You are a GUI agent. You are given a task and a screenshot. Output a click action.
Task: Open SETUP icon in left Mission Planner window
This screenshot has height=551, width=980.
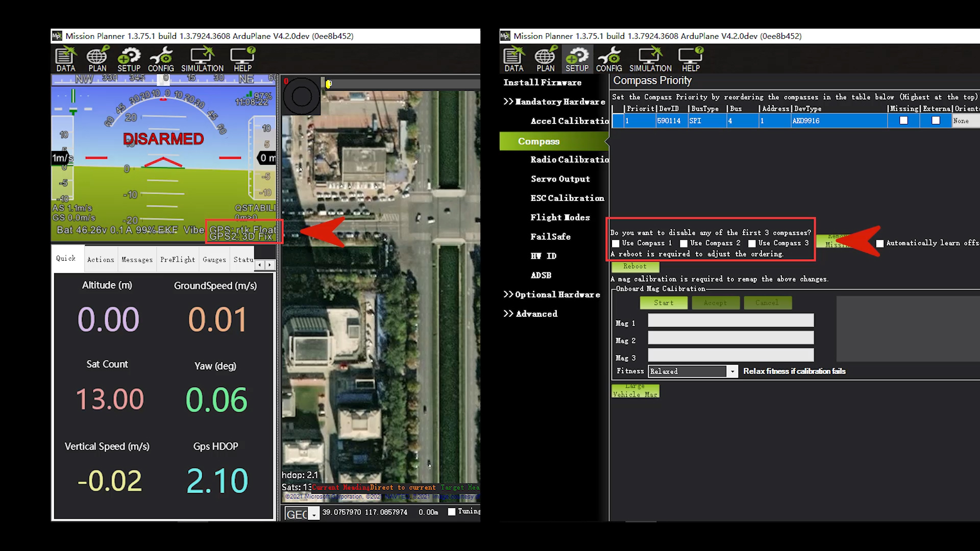click(129, 59)
